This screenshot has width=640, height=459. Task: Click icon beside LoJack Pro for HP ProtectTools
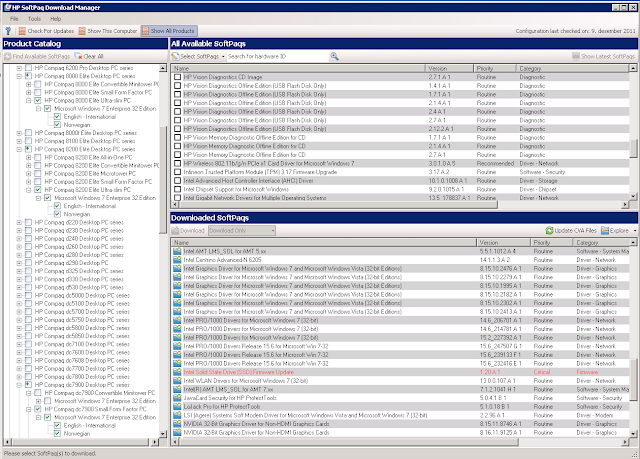[177, 407]
